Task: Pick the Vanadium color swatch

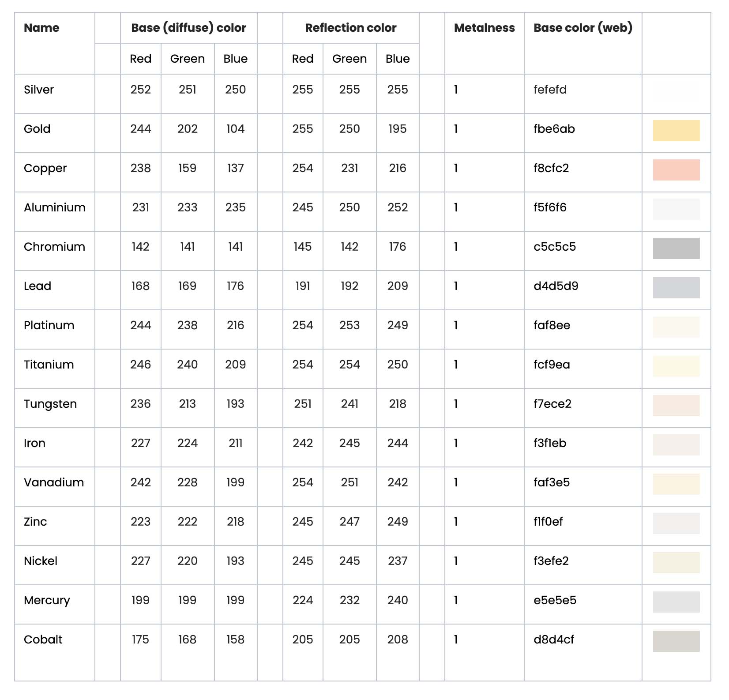Action: pyautogui.click(x=676, y=484)
